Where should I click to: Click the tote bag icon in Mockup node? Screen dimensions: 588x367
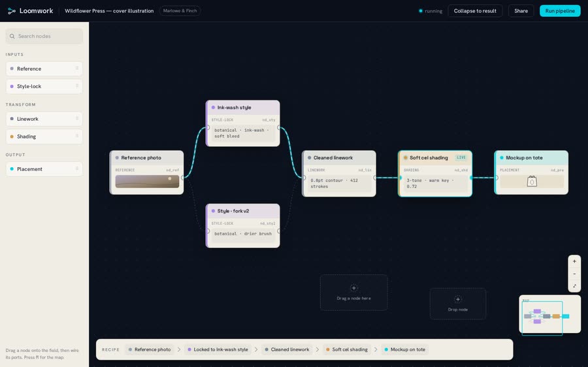click(x=532, y=182)
